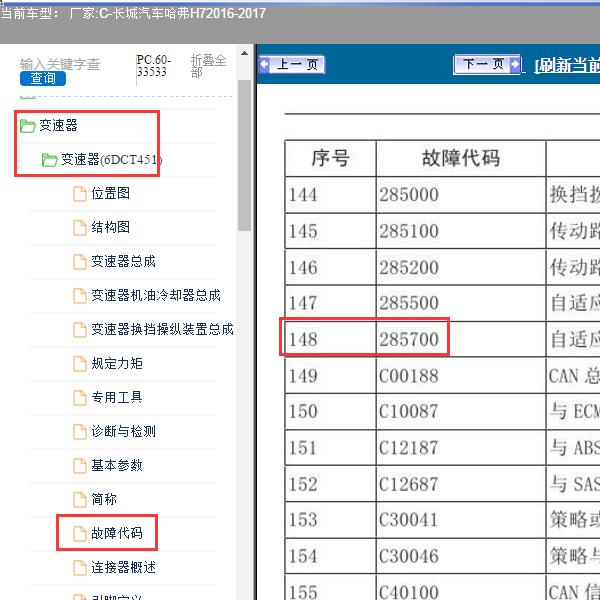600x600 pixels.
Task: Click the sidebar scroll-up arrow
Action: (245, 54)
